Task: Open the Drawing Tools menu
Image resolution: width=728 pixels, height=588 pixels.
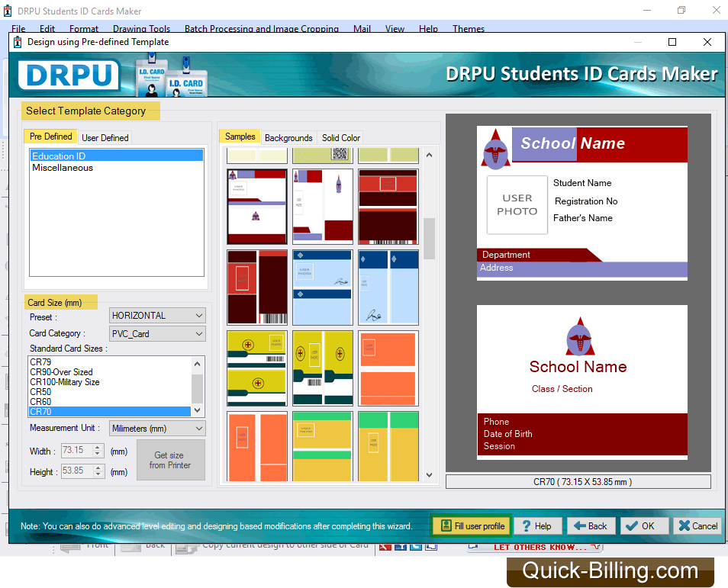Action: pos(141,28)
